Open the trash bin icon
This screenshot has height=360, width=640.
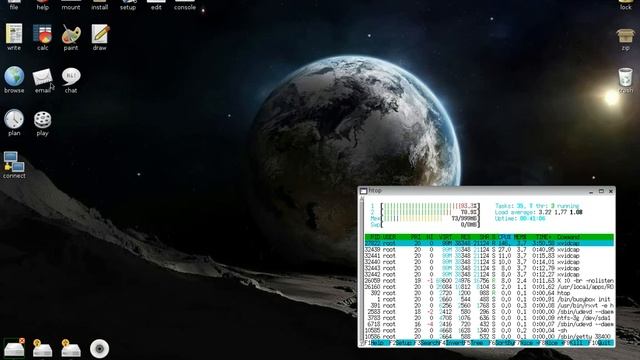pos(625,80)
